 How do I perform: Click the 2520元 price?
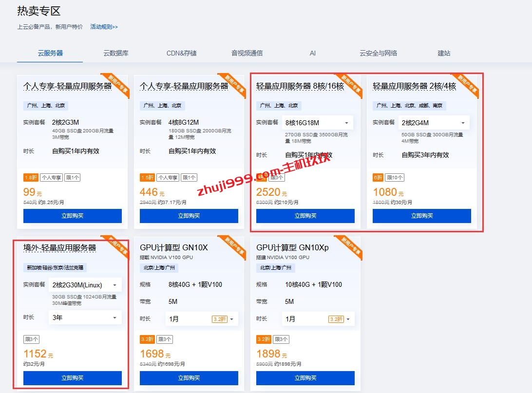[x=271, y=192]
